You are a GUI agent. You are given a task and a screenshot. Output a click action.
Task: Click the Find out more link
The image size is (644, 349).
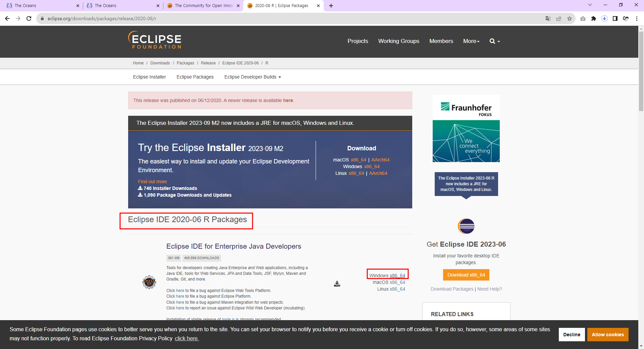pyautogui.click(x=152, y=182)
